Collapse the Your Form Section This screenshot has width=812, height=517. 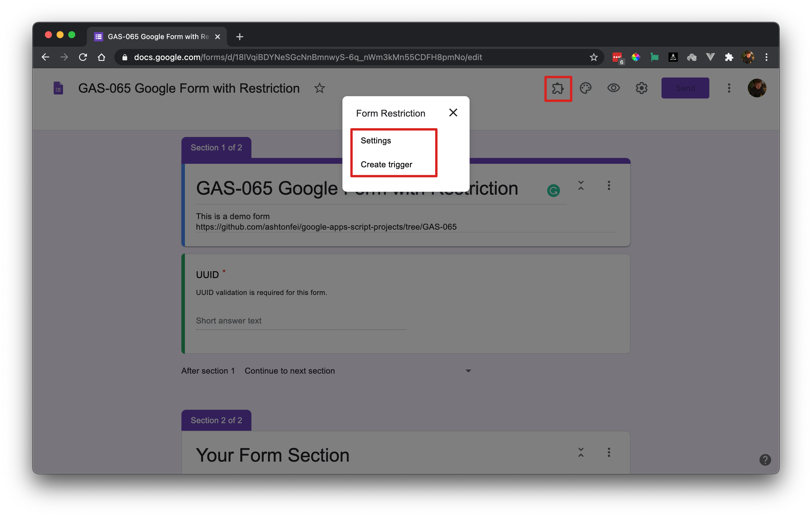(x=581, y=452)
